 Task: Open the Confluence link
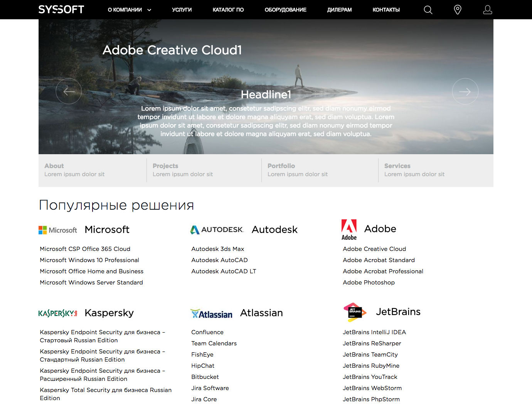(207, 332)
